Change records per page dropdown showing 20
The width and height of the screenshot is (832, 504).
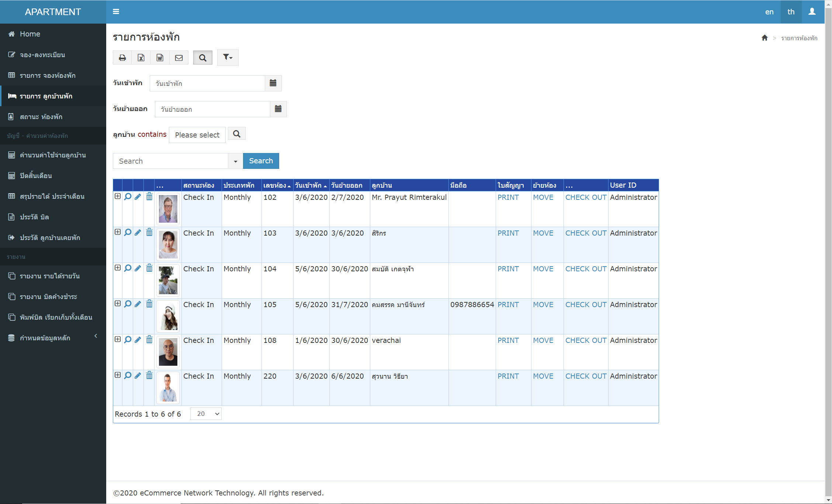click(x=206, y=414)
